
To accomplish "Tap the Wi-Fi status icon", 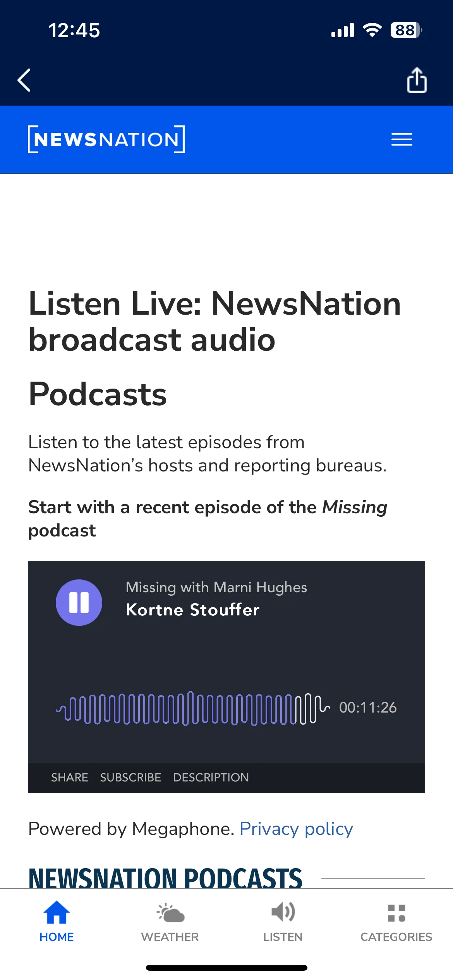I will pos(372,30).
